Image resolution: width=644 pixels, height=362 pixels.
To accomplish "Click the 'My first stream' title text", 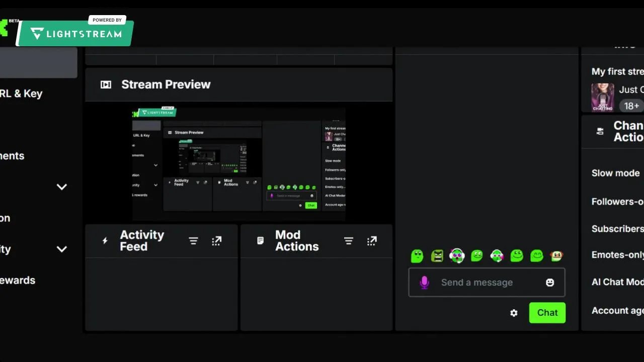I will coord(618,71).
